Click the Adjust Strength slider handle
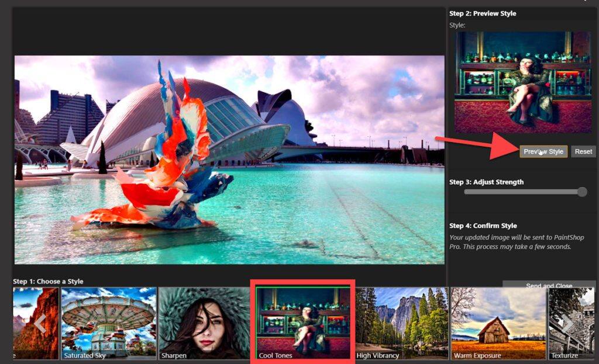 coord(583,192)
